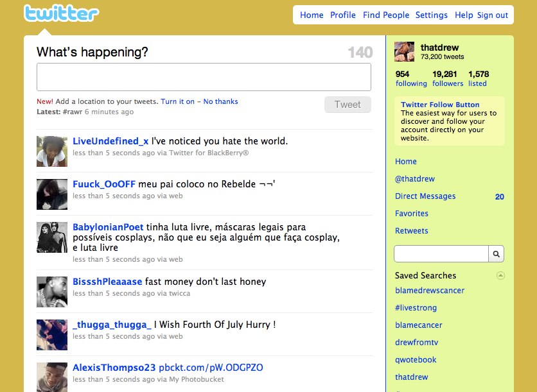Click LiveUndefined_x's profile picture
The width and height of the screenshot is (537, 392).
[x=51, y=151]
